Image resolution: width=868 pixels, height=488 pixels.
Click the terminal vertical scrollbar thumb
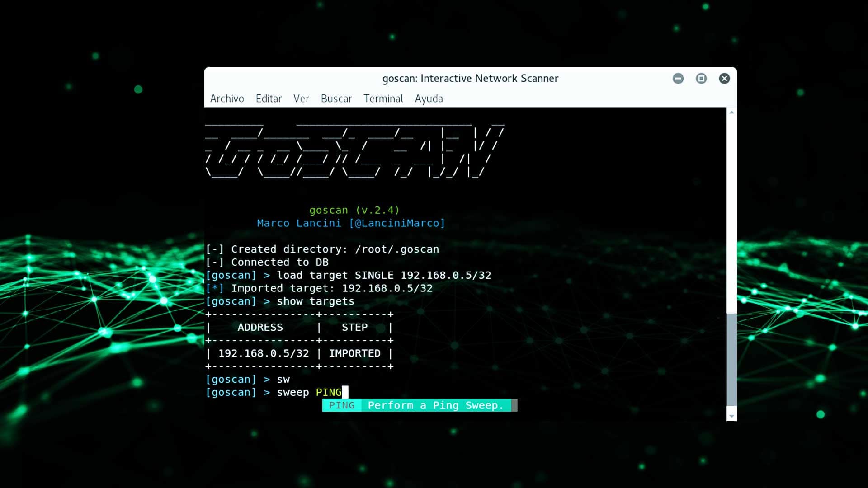731,359
